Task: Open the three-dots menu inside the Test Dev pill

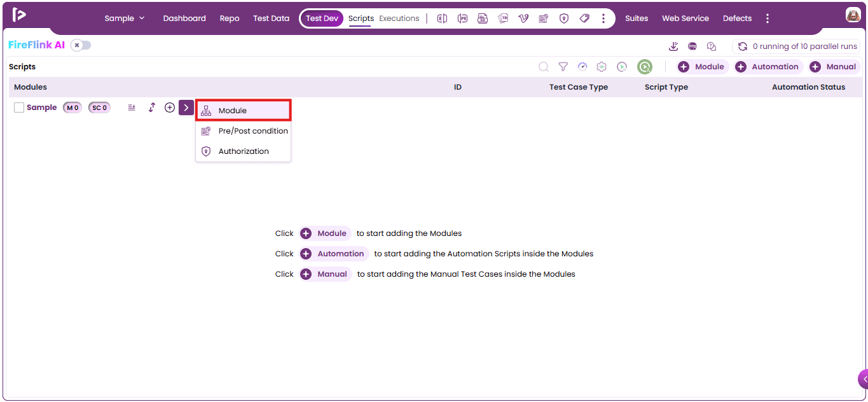Action: click(x=603, y=18)
